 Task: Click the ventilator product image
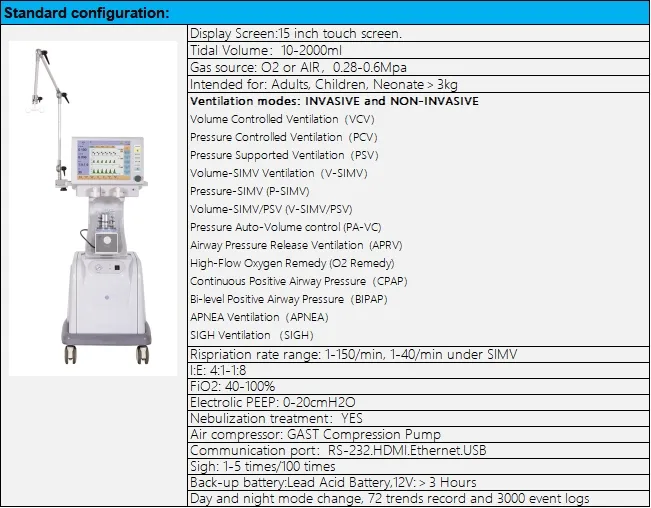[93, 208]
